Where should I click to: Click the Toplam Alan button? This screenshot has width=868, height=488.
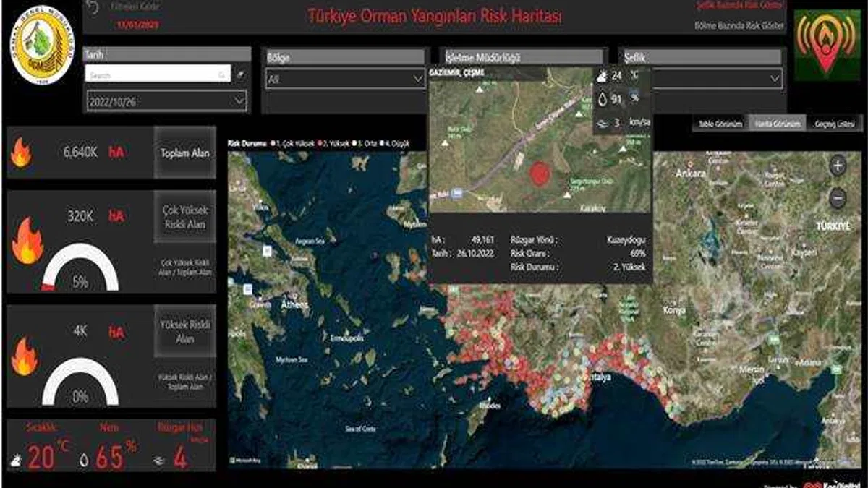tap(185, 153)
